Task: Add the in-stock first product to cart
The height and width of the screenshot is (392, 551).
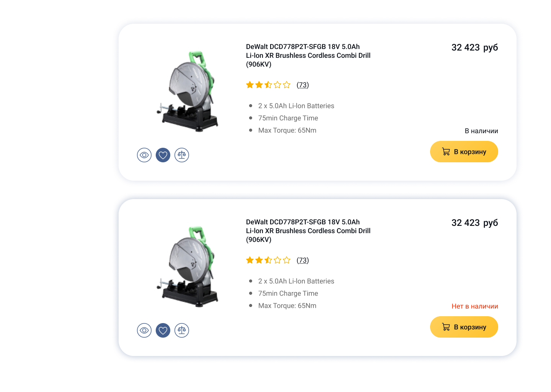Action: click(464, 152)
